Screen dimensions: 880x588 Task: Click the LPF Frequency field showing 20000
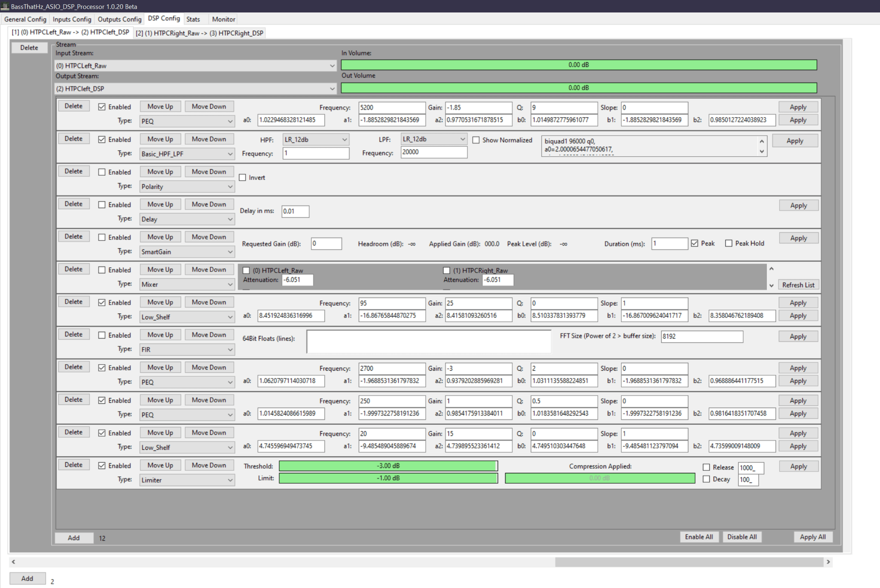click(x=434, y=152)
